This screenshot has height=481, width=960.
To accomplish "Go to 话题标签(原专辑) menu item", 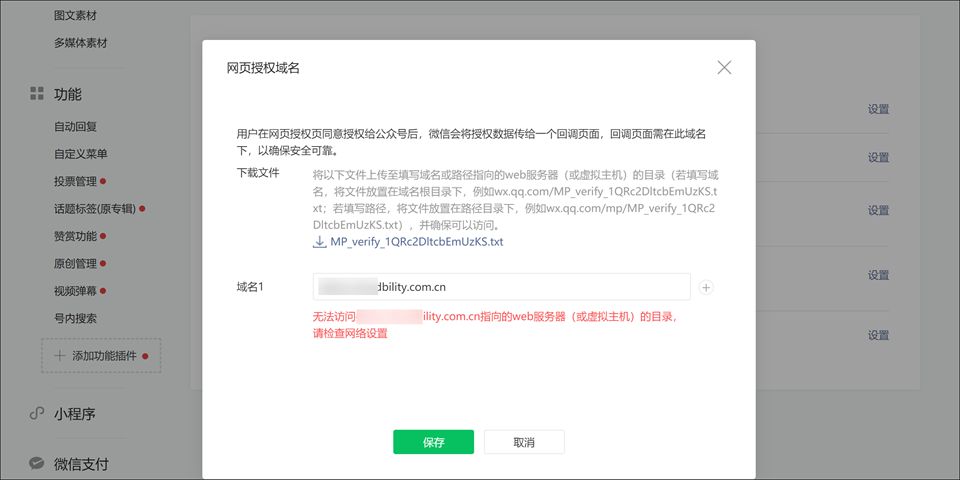I will (94, 209).
